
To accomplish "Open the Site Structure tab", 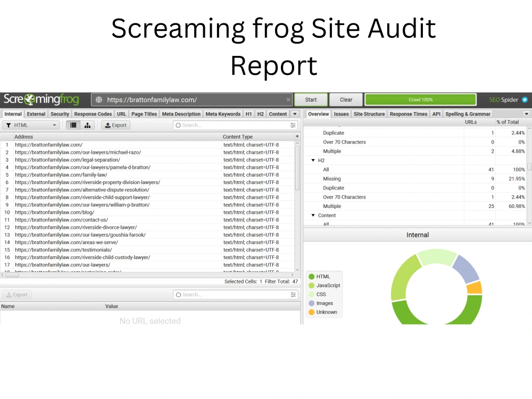I will (369, 114).
